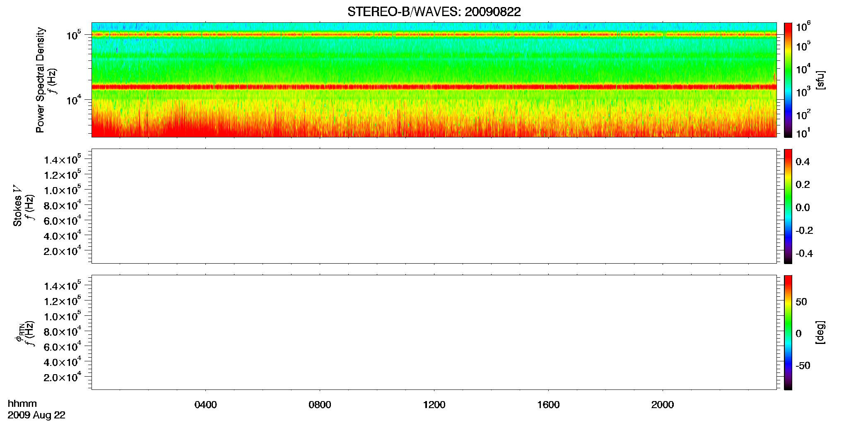The height and width of the screenshot is (447, 868).
Task: Click the 2009 Aug 22 date label
Action: tap(36, 415)
